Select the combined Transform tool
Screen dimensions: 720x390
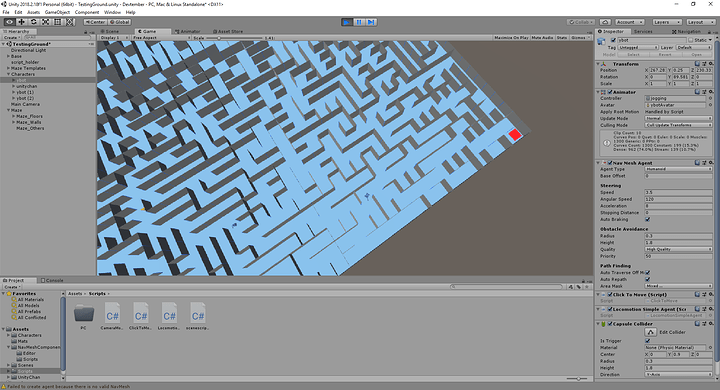pos(69,22)
